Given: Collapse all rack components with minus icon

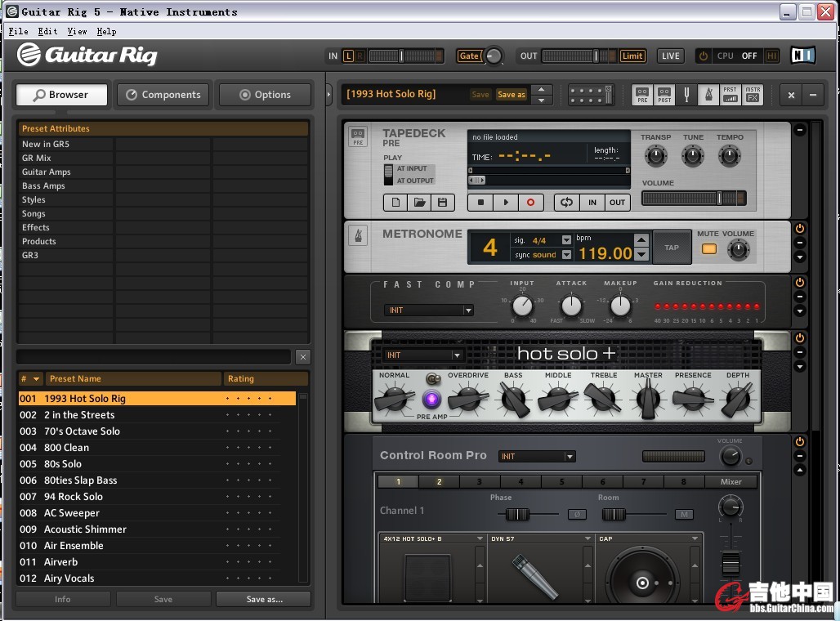Looking at the screenshot, I should click(x=813, y=96).
